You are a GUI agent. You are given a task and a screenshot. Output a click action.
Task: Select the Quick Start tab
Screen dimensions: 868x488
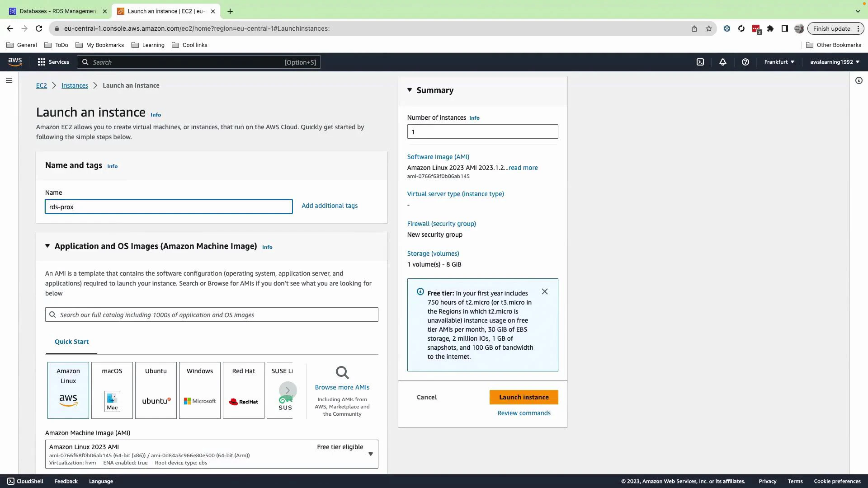pyautogui.click(x=71, y=342)
